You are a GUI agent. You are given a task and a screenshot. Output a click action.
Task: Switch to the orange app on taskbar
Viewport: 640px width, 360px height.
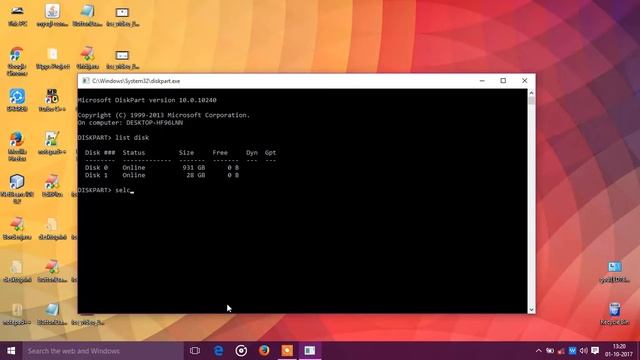click(287, 351)
